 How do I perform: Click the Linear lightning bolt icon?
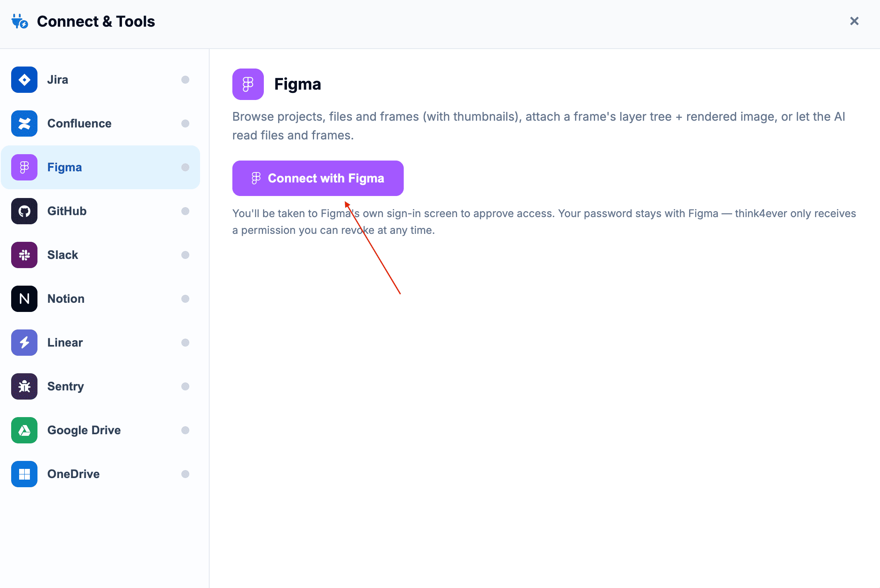point(24,343)
